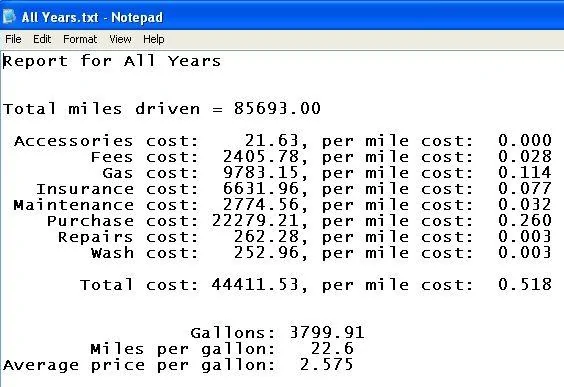Open the Format menu
564x387 pixels.
point(80,39)
